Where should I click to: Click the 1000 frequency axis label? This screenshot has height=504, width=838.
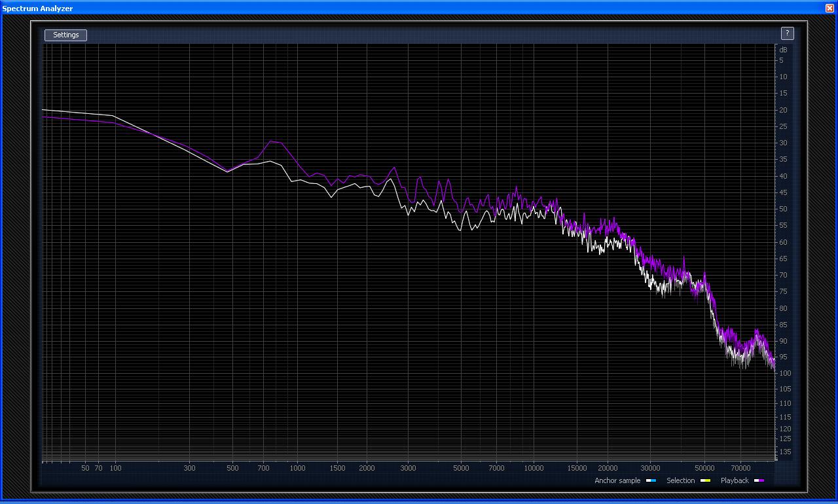297,468
